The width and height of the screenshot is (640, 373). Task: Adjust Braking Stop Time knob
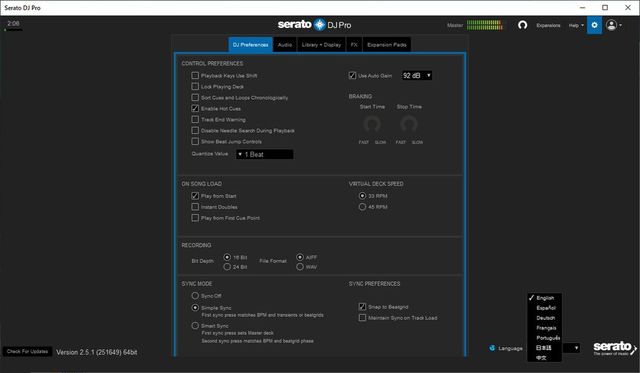coord(409,124)
